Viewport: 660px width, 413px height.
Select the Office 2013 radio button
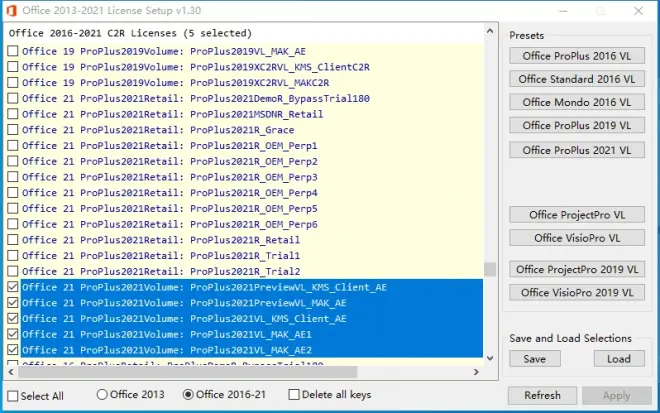[102, 394]
